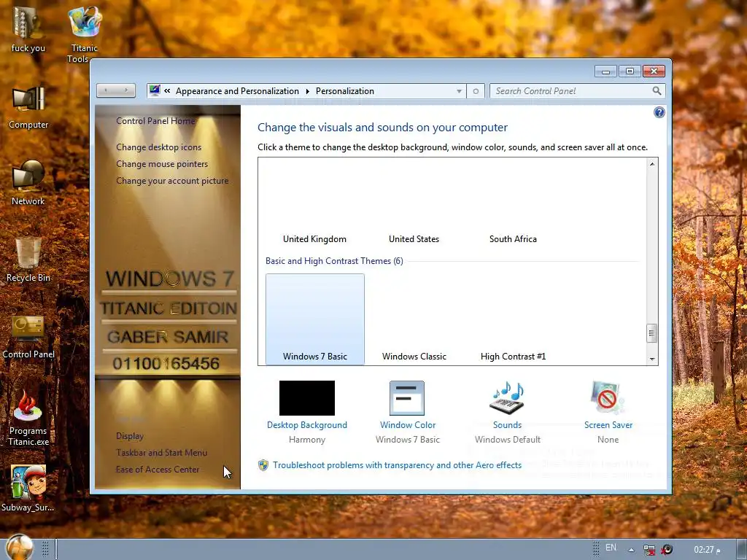Viewport: 747px width, 560px height.
Task: Click the taskbar clock showing 02:27
Action: 707,550
